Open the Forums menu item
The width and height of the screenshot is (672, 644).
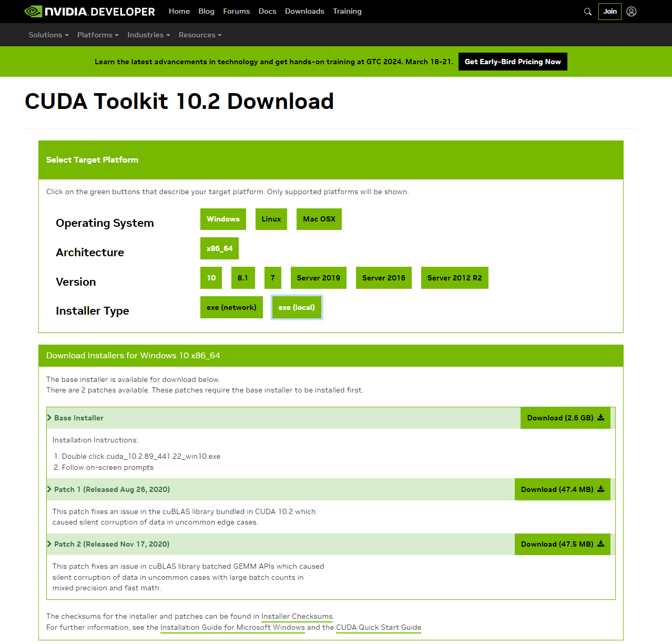coord(237,11)
